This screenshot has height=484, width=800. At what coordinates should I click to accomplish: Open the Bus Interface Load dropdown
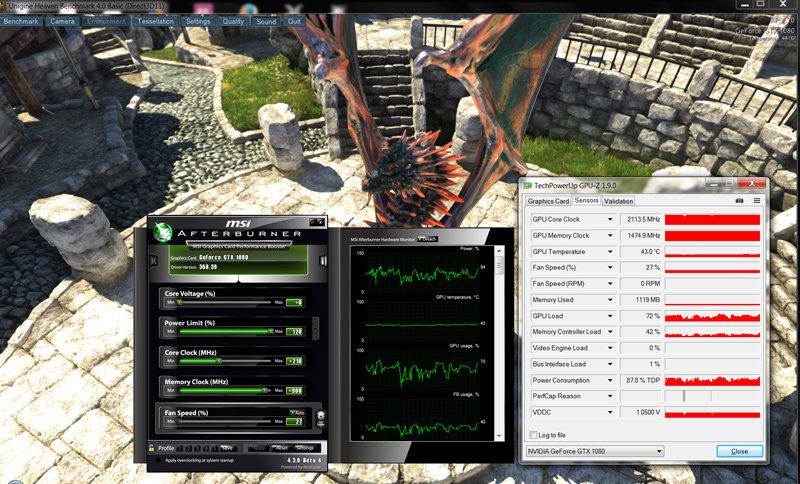pyautogui.click(x=610, y=364)
